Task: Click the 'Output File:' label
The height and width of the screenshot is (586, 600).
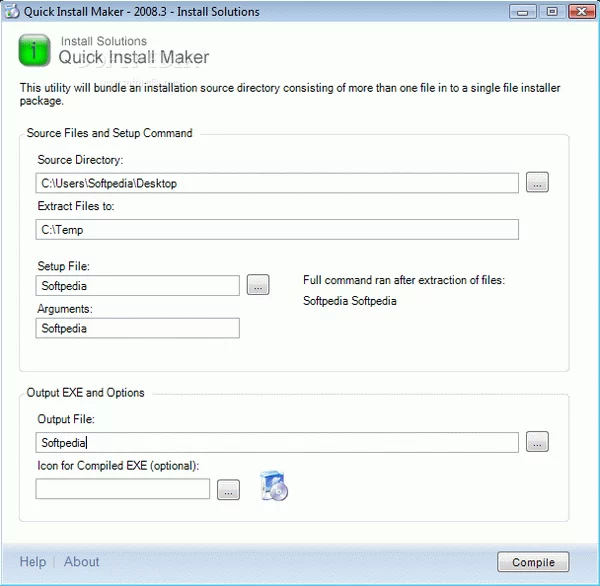Action: pyautogui.click(x=66, y=419)
